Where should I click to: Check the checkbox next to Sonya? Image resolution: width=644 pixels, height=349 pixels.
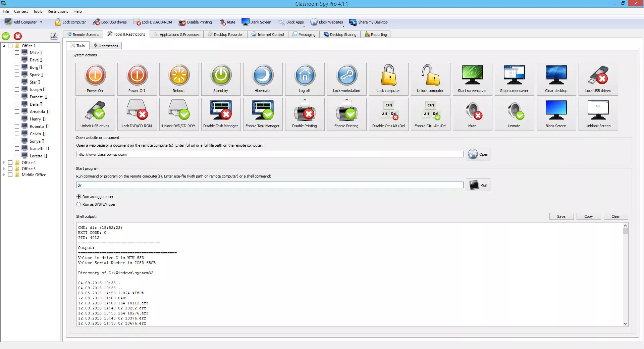[16, 141]
